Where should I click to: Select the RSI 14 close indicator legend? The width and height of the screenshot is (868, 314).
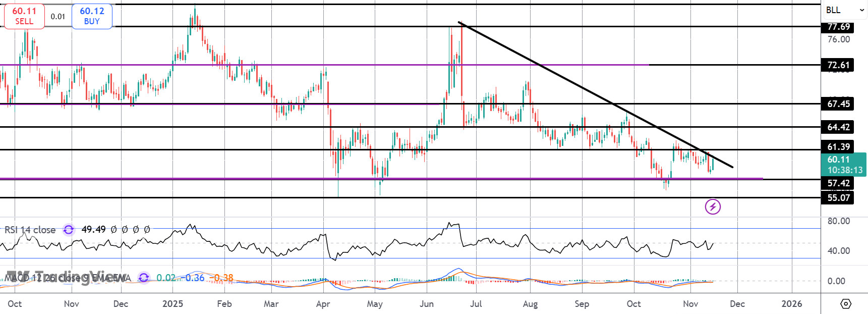coord(30,230)
